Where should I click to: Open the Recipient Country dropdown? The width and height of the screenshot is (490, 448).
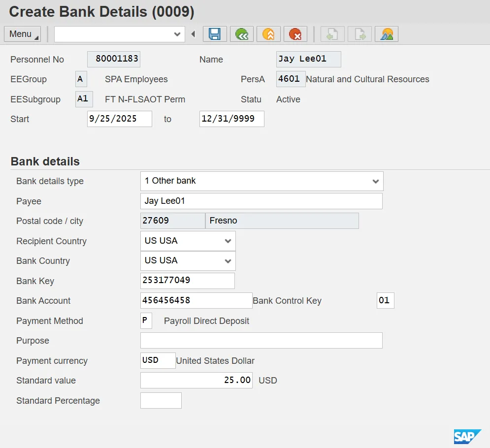pos(228,241)
